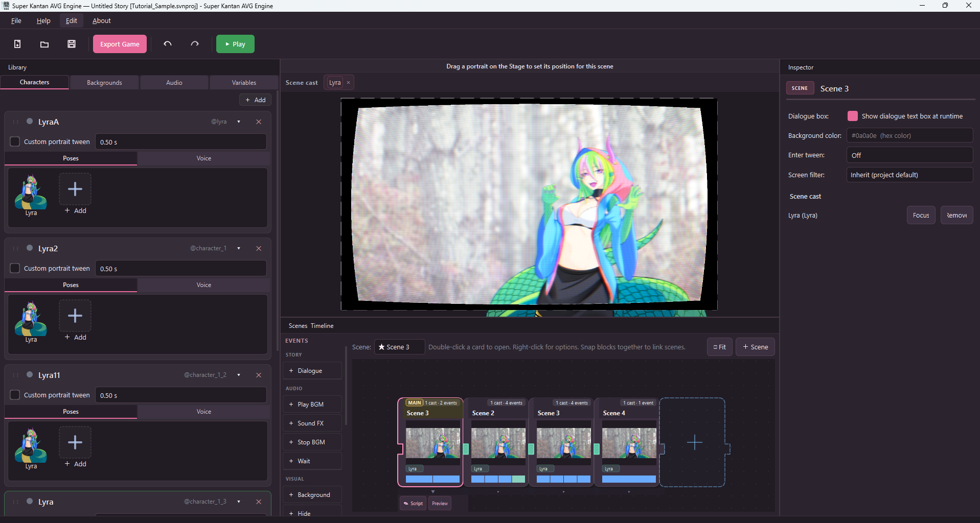Toggle Show dialogue text box at runtime
Image resolution: width=980 pixels, height=523 pixels.
(853, 116)
